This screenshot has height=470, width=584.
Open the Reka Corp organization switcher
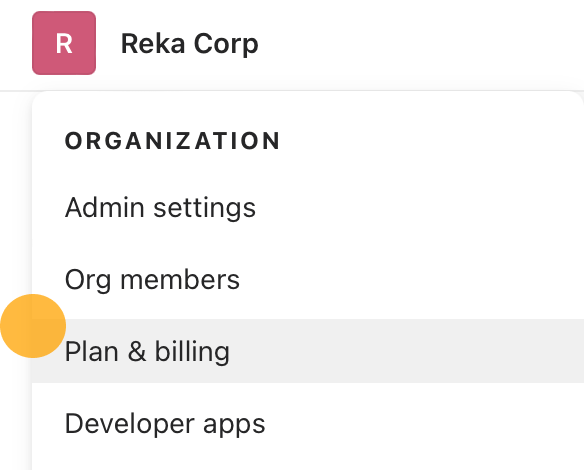coord(145,43)
